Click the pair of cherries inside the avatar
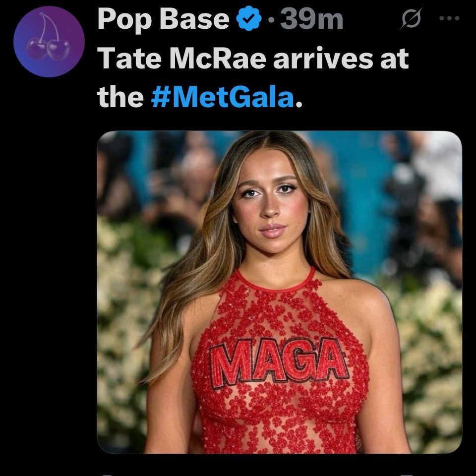Screen dimensions: 476x476 click(x=49, y=38)
